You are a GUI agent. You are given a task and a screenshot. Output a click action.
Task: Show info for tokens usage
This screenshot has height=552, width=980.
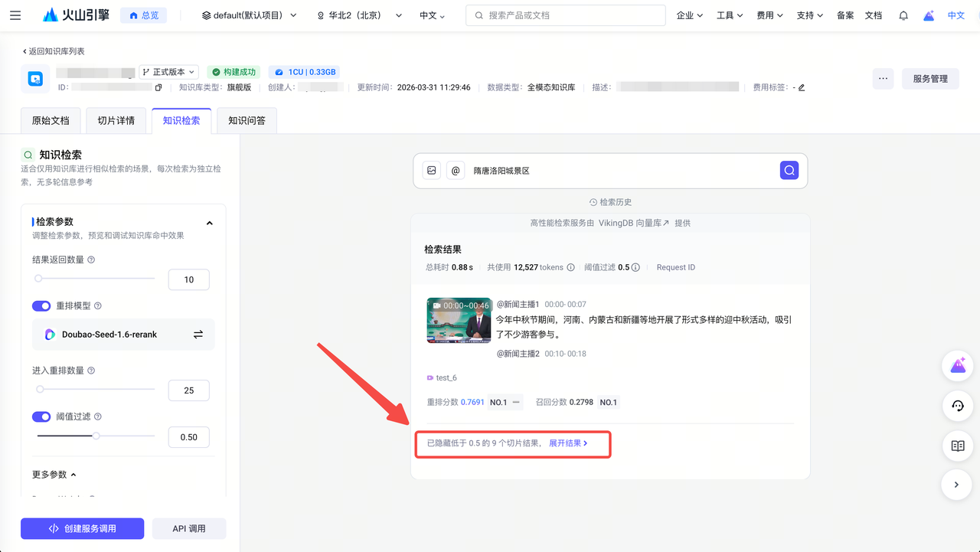point(570,267)
